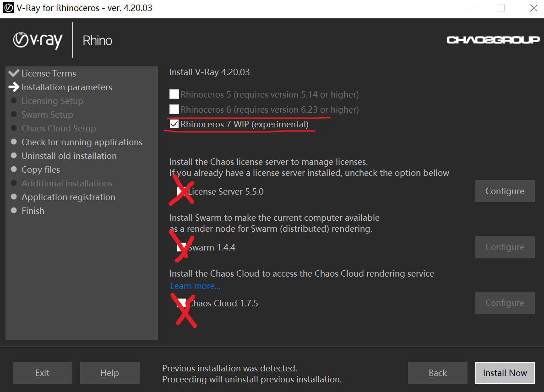Viewport: 544px width, 392px height.
Task: Check the Rhinoceros 6 checkbox
Action: (x=174, y=109)
